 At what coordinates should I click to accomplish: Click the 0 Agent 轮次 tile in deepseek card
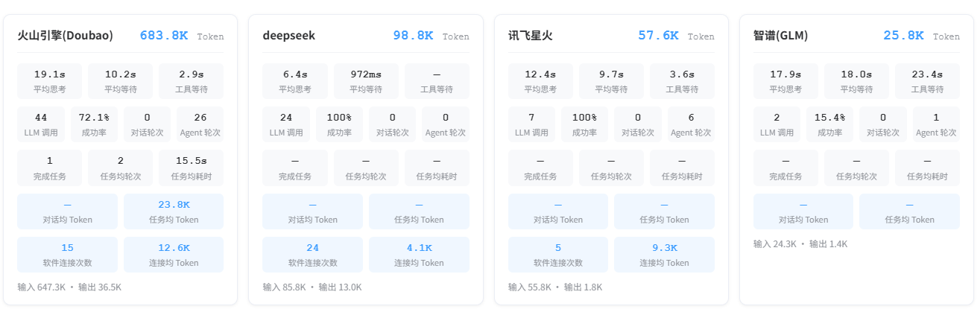click(446, 124)
